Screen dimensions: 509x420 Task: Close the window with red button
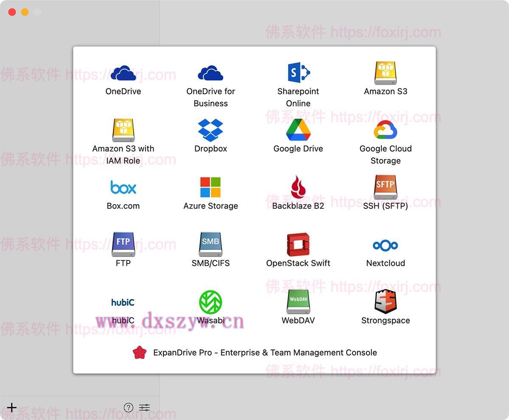click(x=12, y=12)
